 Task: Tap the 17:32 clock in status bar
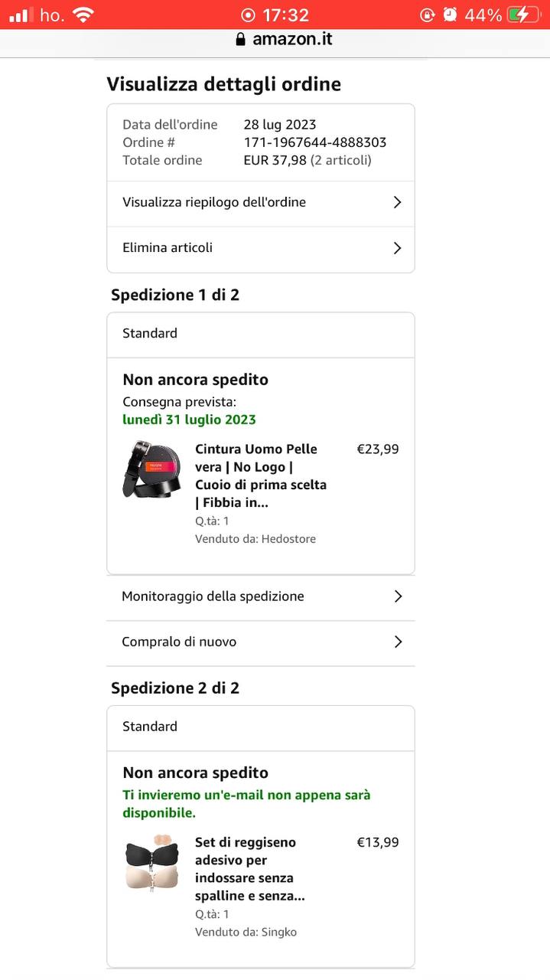[285, 15]
